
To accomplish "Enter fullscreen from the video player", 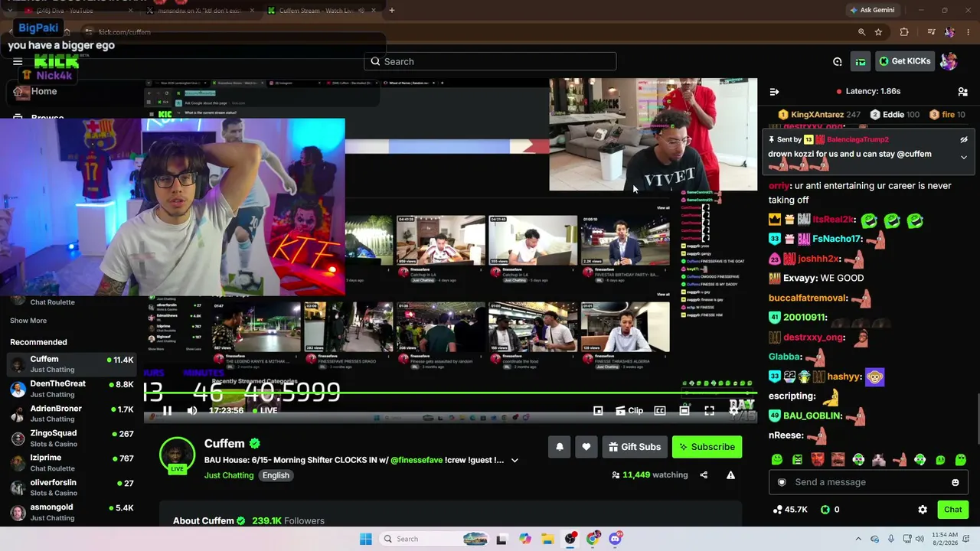I will [710, 411].
